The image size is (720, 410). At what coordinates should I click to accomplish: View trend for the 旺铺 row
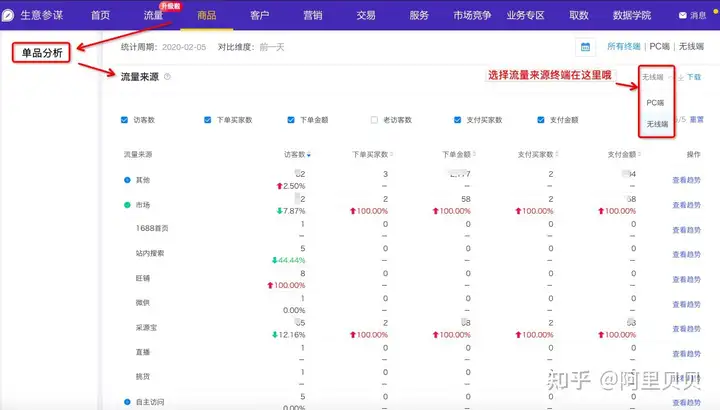(686, 279)
